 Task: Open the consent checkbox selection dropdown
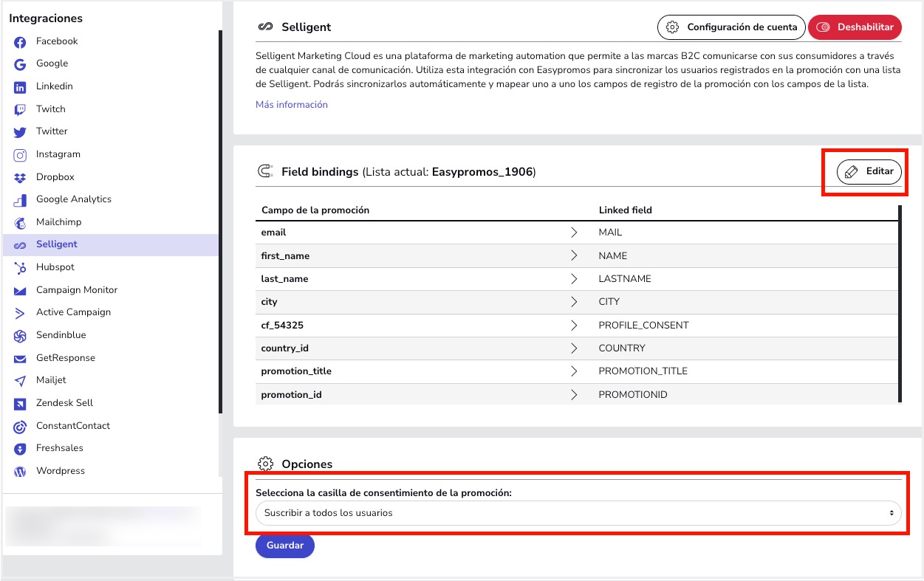(578, 512)
